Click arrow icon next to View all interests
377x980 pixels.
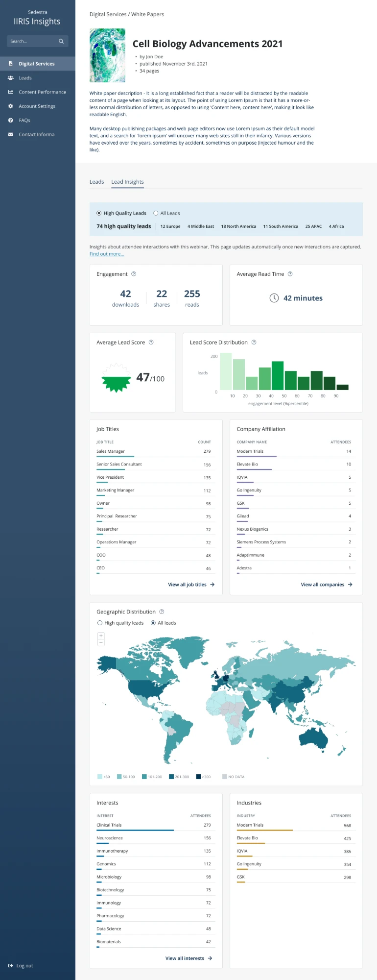(x=210, y=958)
